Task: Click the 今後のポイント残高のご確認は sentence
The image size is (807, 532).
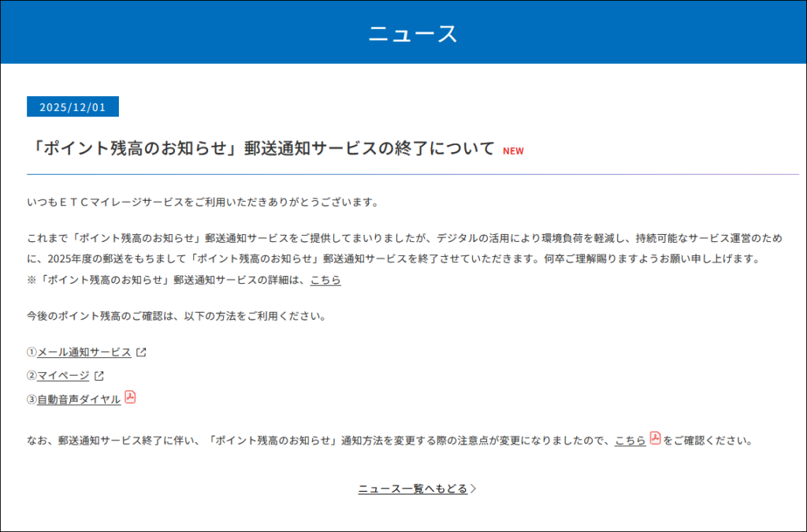Action: point(176,316)
